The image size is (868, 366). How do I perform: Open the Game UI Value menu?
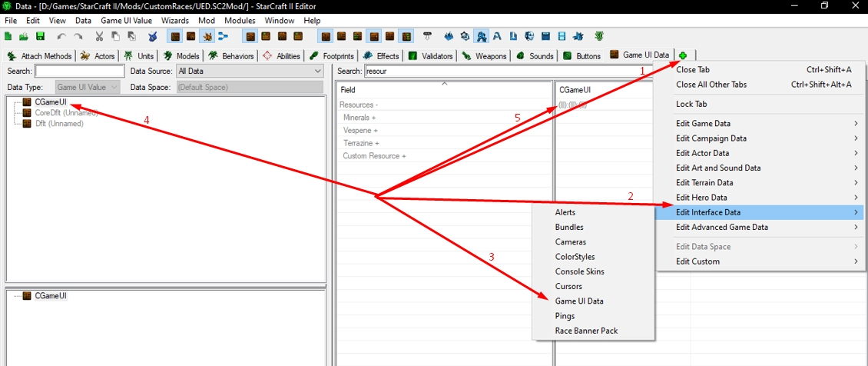coord(126,21)
